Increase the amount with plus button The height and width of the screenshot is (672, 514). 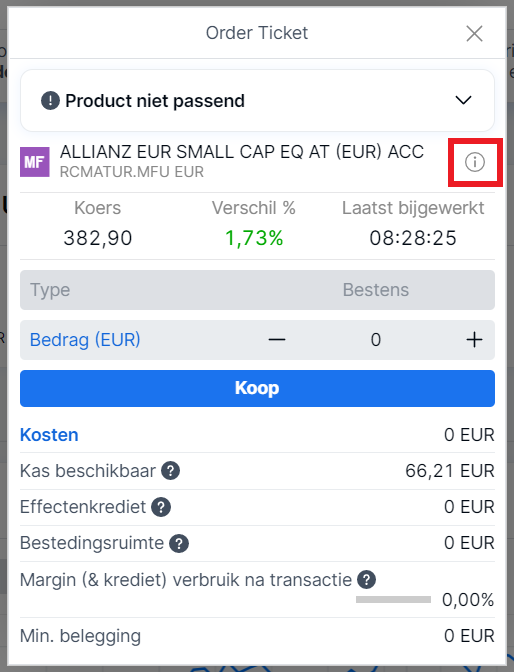click(x=474, y=340)
